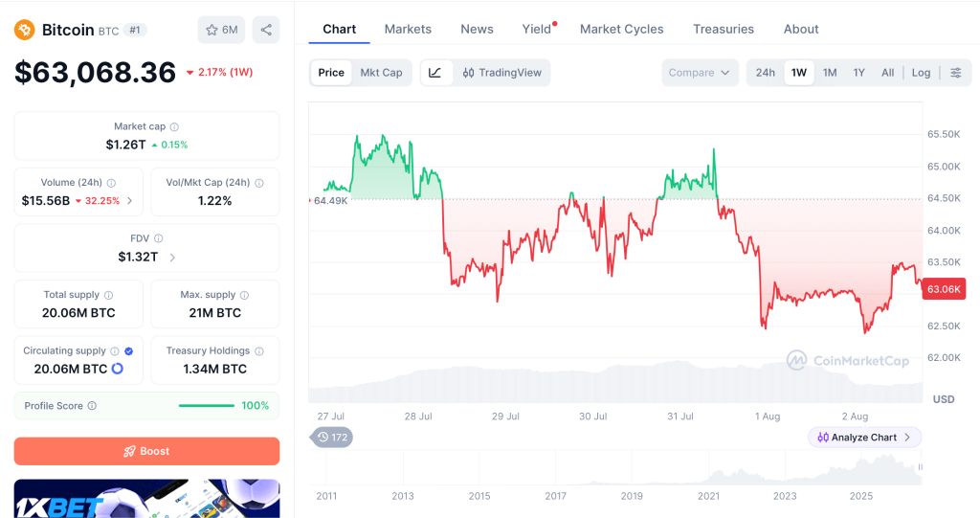This screenshot has height=518, width=980.
Task: Expand the FDV details chevron
Action: click(x=172, y=258)
